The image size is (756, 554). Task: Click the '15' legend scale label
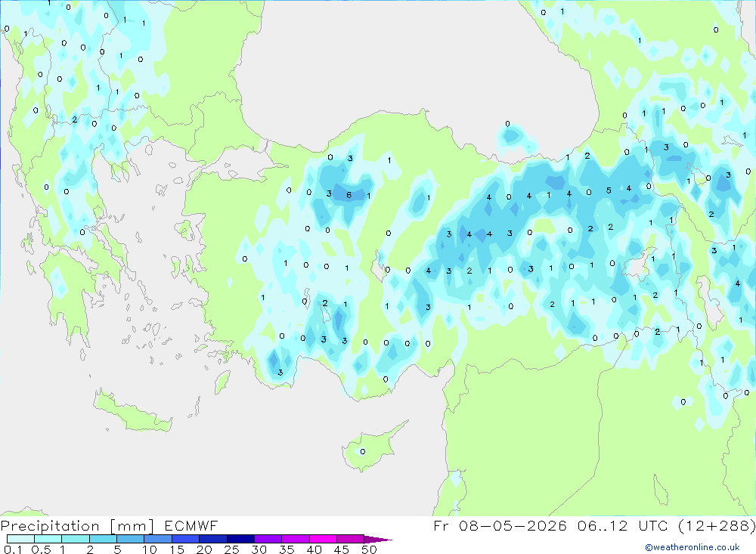(x=177, y=549)
